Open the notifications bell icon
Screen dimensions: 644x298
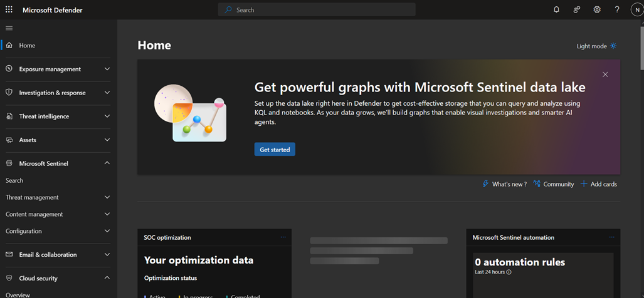[556, 9]
